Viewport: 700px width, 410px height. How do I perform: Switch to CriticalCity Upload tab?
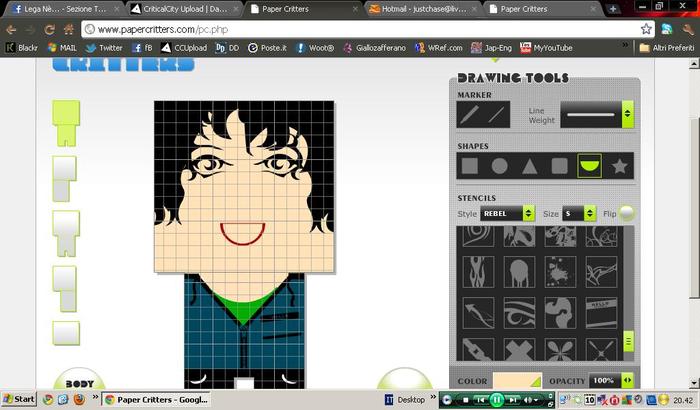[x=184, y=9]
